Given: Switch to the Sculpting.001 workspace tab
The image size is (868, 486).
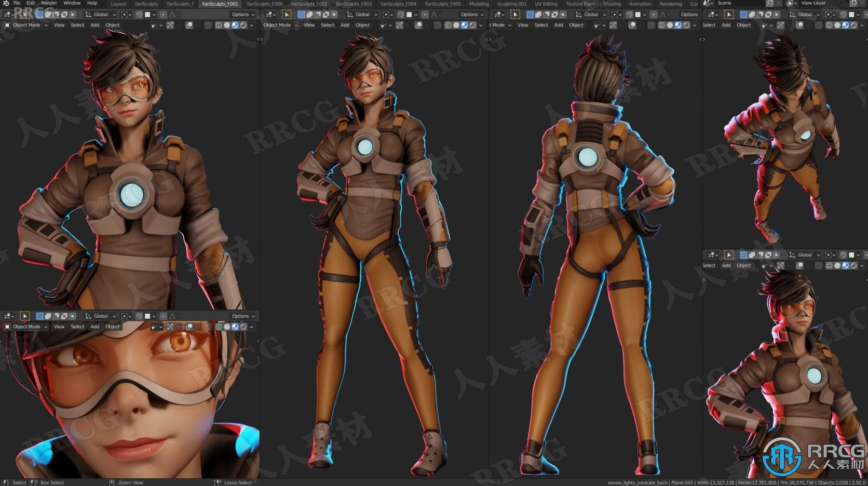Looking at the screenshot, I should (511, 4).
